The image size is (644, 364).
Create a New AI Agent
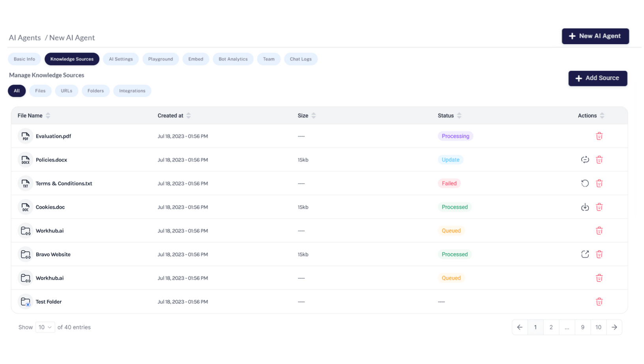pos(595,36)
